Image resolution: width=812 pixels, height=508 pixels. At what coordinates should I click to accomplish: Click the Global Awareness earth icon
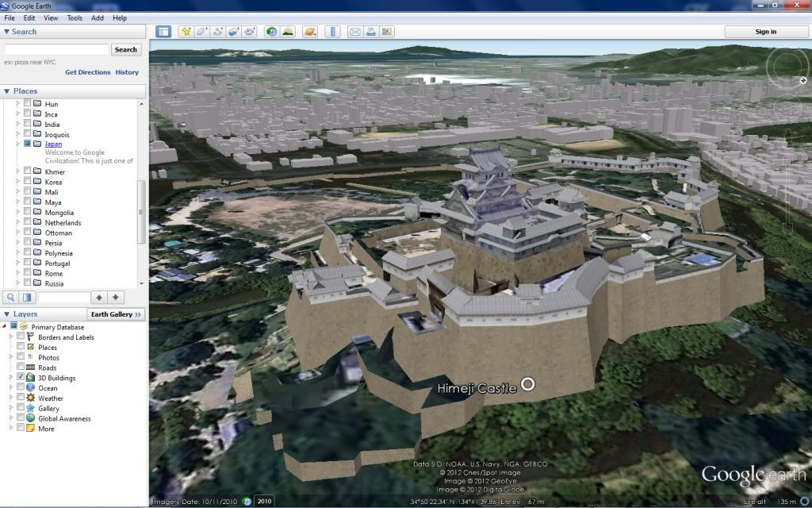point(31,418)
